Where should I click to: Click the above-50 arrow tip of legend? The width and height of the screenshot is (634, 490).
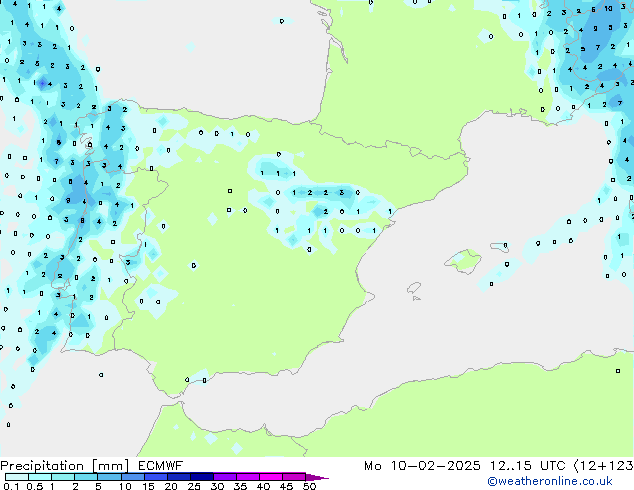point(317,477)
